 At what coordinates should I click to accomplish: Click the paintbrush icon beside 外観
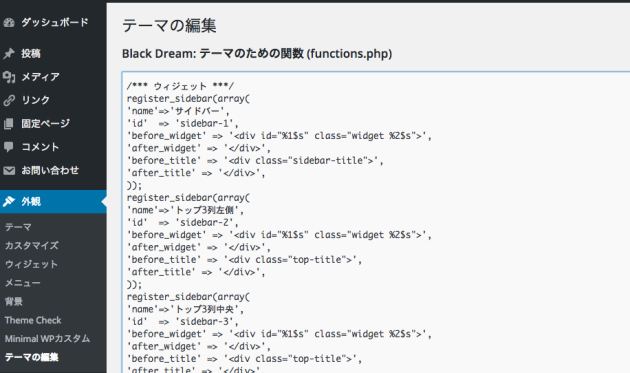(9, 201)
